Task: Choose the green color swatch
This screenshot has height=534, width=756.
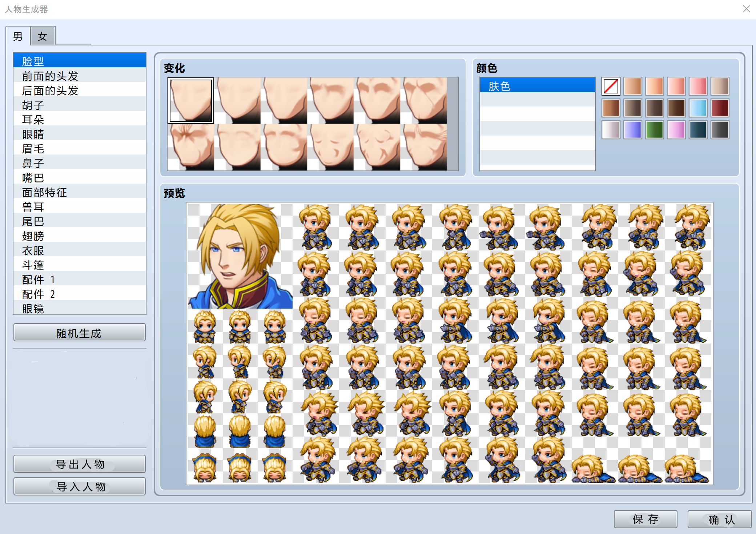Action: (x=655, y=130)
